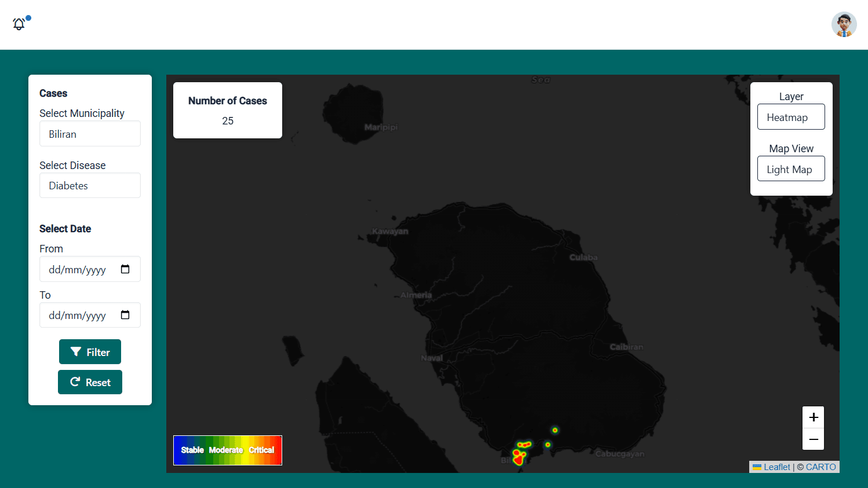Image resolution: width=868 pixels, height=488 pixels.
Task: Open the notifications bell icon
Action: tap(19, 24)
